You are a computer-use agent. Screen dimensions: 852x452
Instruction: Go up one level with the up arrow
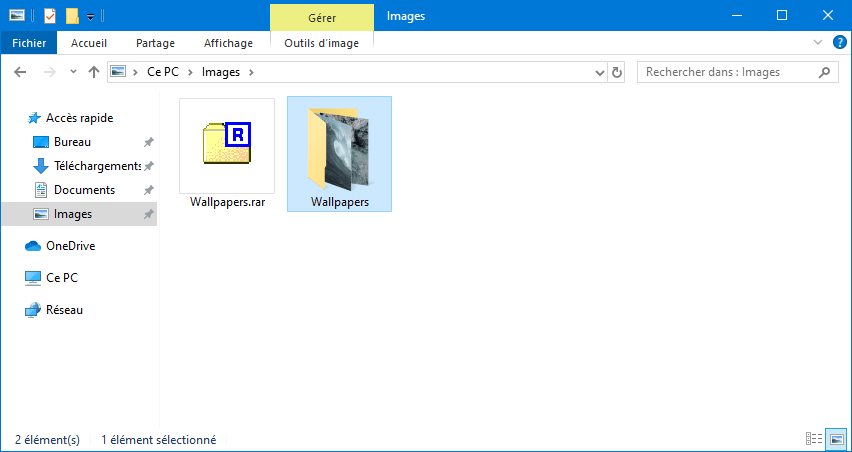click(94, 72)
